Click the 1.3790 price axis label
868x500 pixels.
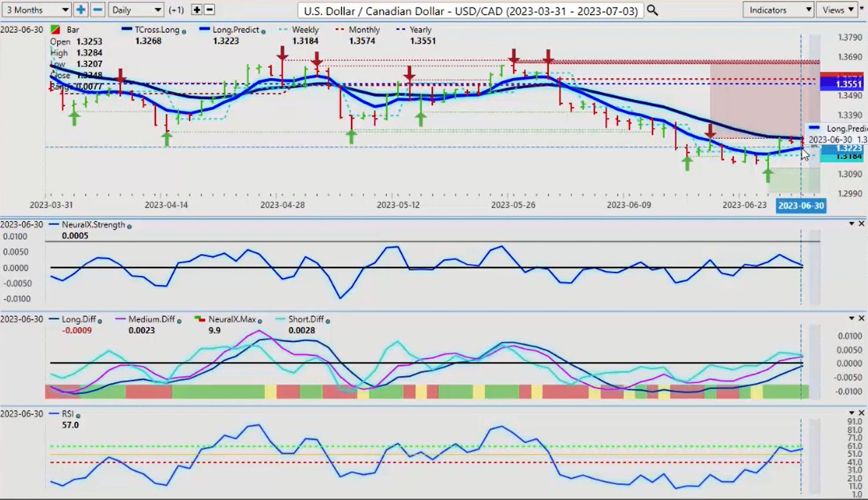point(849,38)
